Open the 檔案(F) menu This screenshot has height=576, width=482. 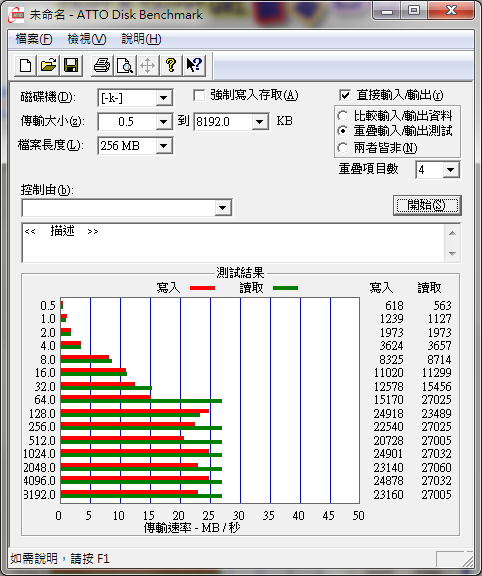[x=34, y=39]
